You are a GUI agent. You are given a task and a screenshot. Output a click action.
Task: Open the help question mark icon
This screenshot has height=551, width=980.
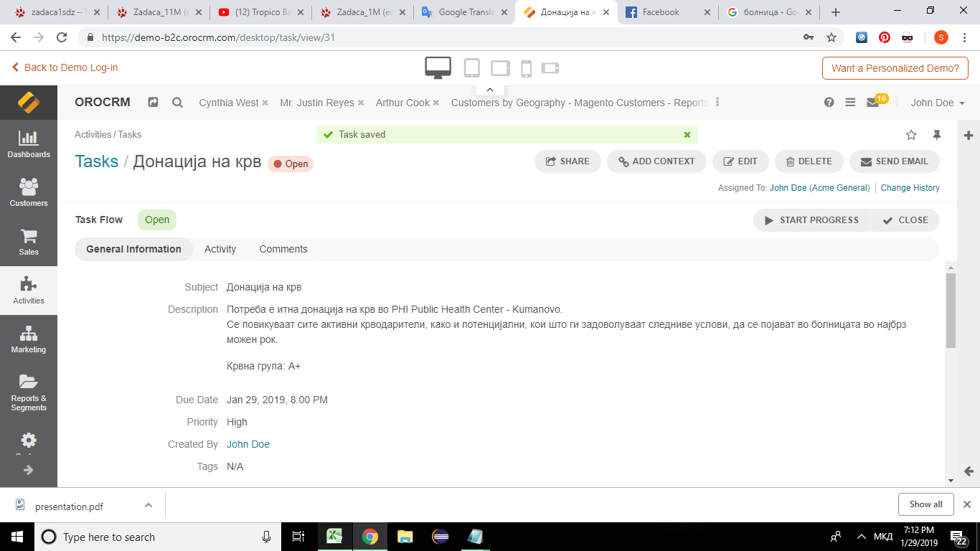(x=829, y=103)
